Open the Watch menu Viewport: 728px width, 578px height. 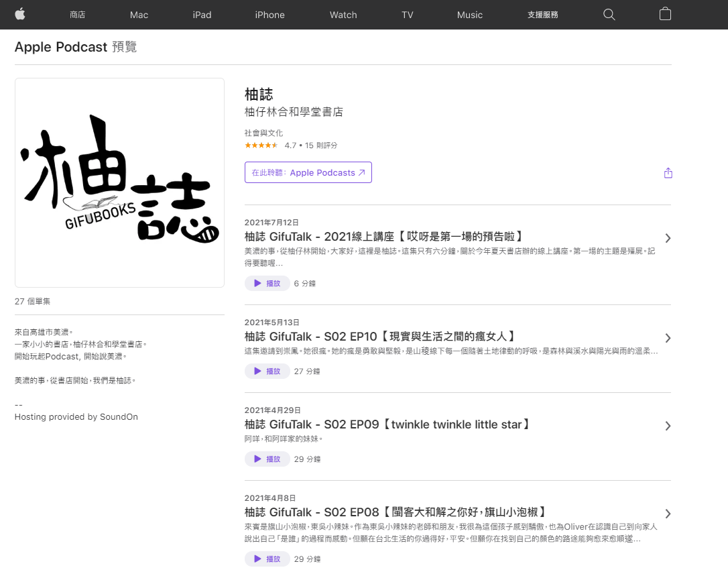coord(343,15)
